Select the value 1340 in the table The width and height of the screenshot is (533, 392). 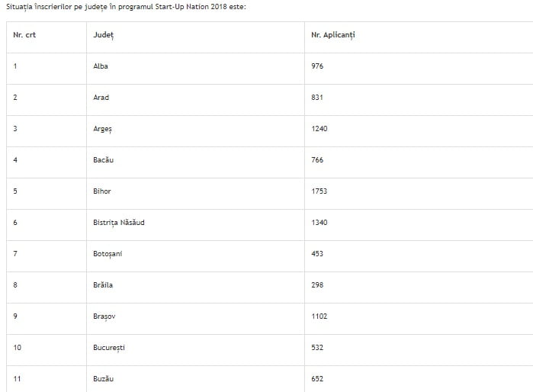coord(319,223)
